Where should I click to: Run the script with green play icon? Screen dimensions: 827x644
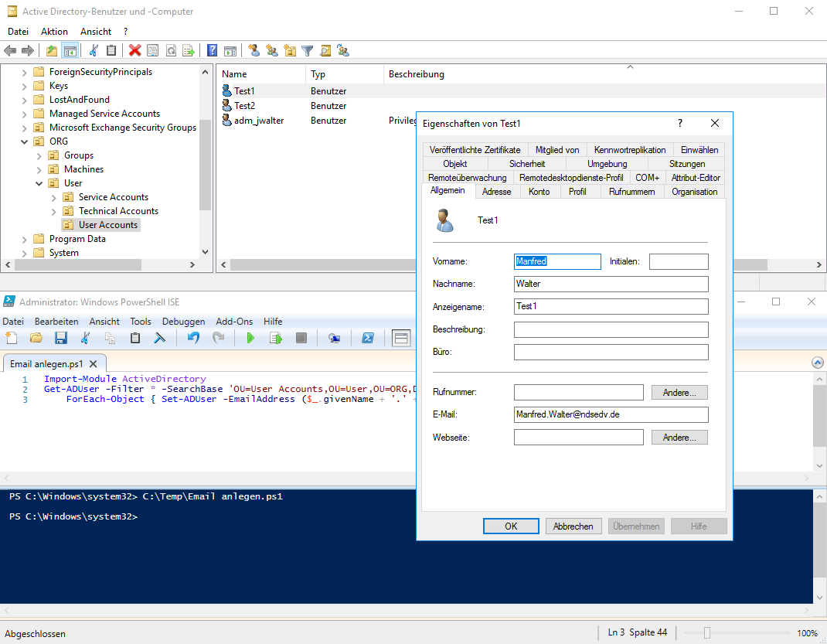click(x=250, y=338)
